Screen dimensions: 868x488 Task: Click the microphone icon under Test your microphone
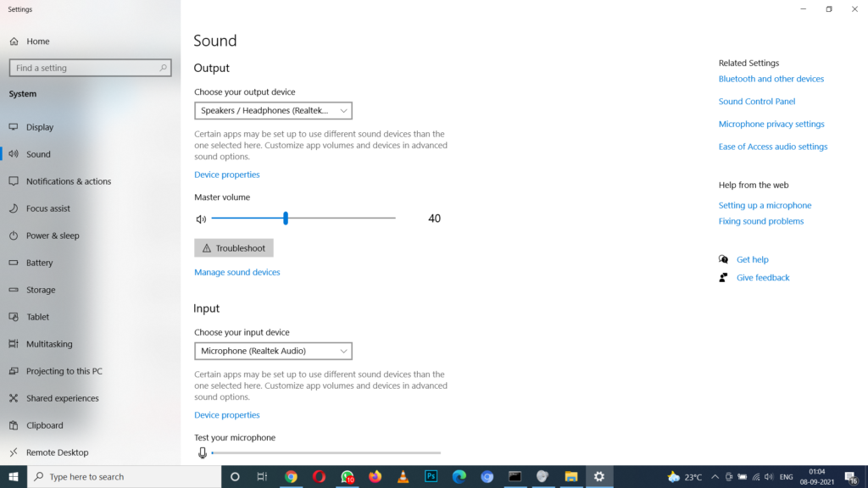pos(202,452)
